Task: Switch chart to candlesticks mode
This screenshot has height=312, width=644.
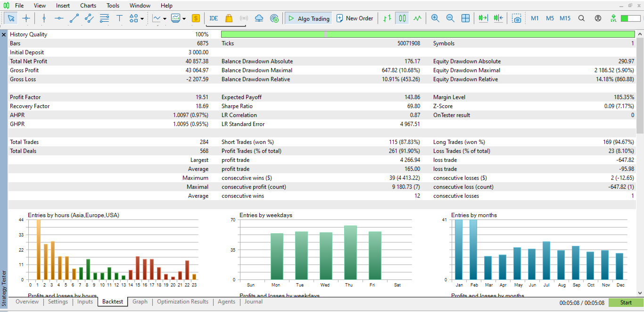Action: (402, 18)
